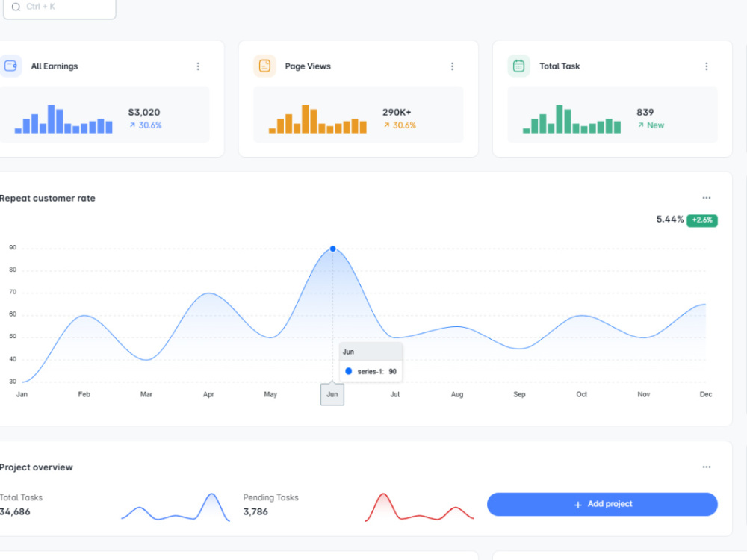747x560 pixels.
Task: Click the green +2.6% badge
Action: [702, 220]
